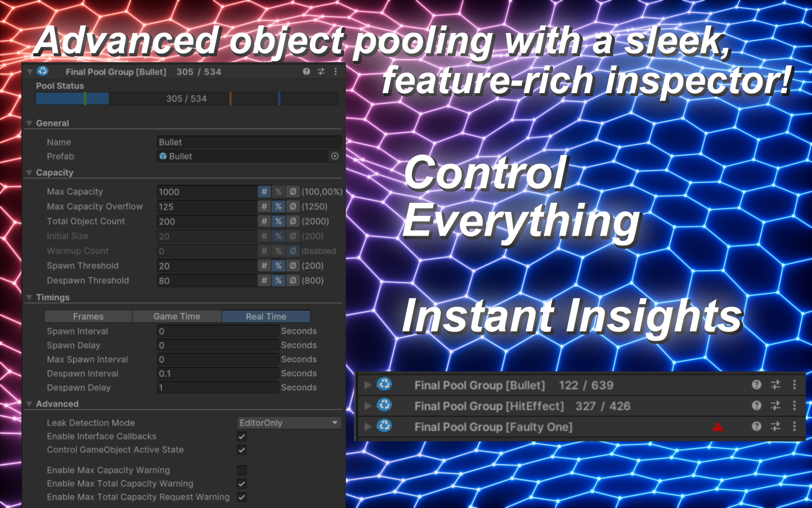
Task: Open presets icon on Faulty One row
Action: pos(775,426)
